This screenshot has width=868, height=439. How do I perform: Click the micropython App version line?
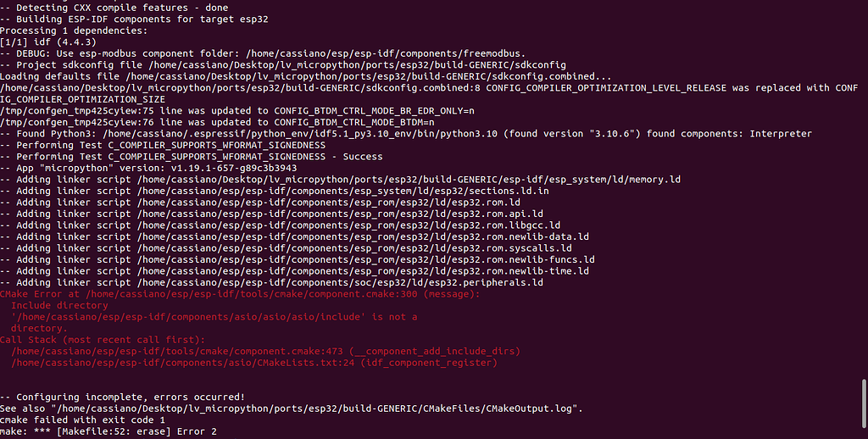(148, 168)
